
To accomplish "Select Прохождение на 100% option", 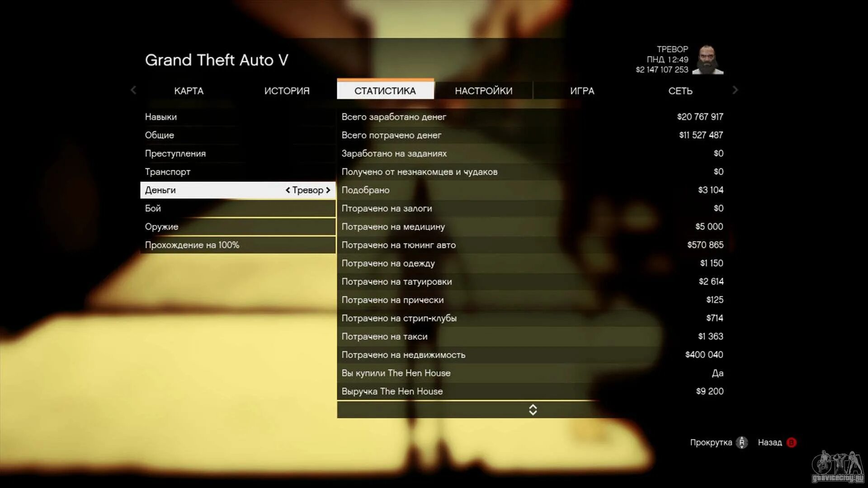I will [x=192, y=244].
